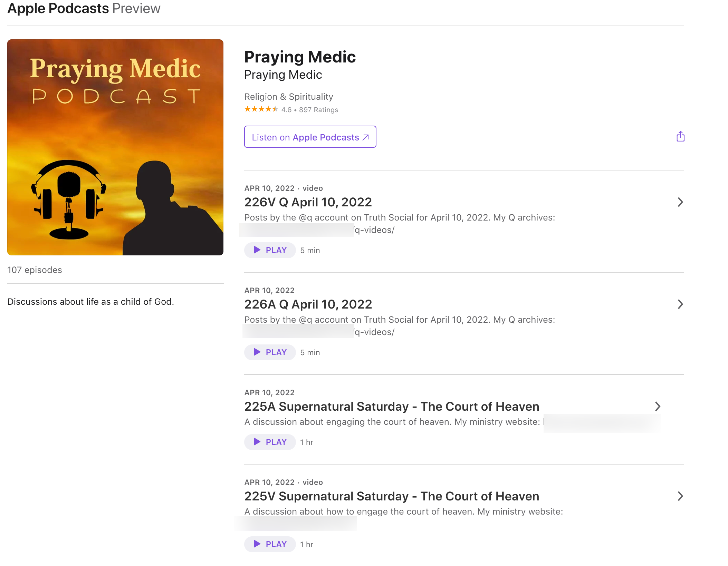Screen dimensions: 728x566
Task: Click Listen on Apple Podcasts button
Action: coord(310,137)
